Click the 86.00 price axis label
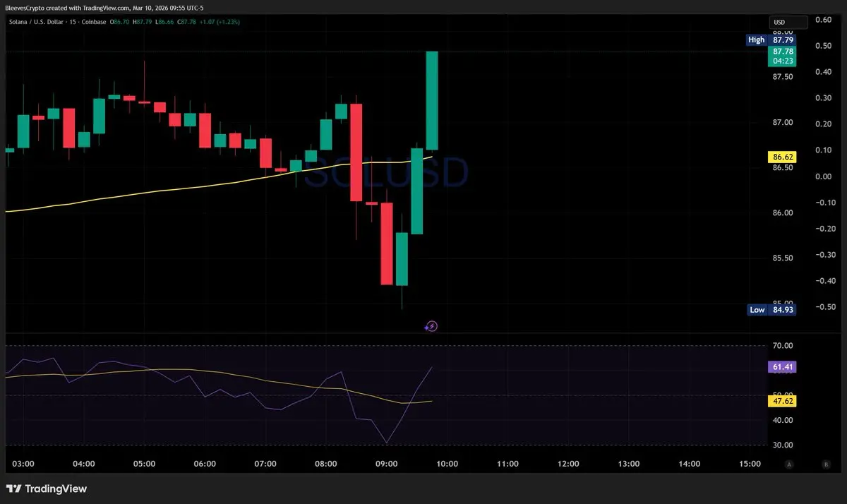 [x=783, y=213]
